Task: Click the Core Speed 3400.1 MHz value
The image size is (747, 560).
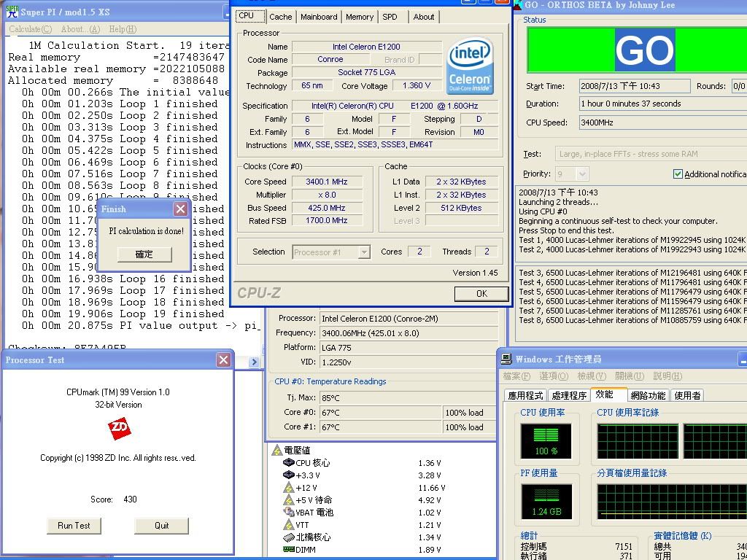Action: [327, 182]
